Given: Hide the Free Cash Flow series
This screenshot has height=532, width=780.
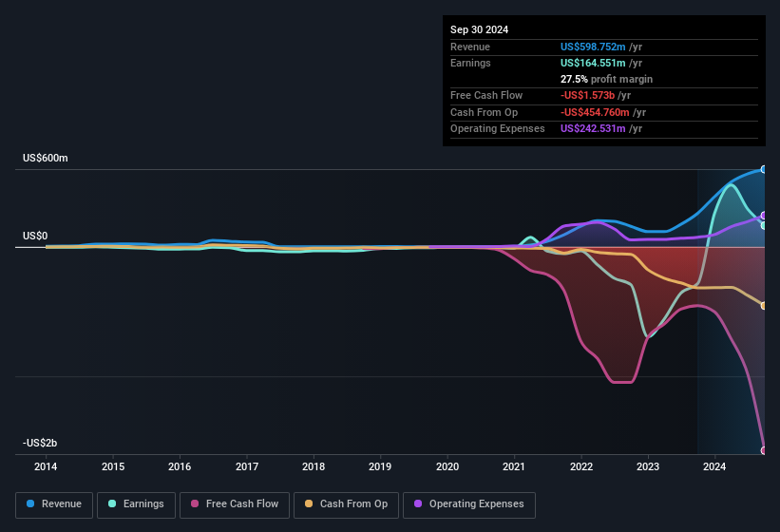Looking at the screenshot, I should 235,504.
